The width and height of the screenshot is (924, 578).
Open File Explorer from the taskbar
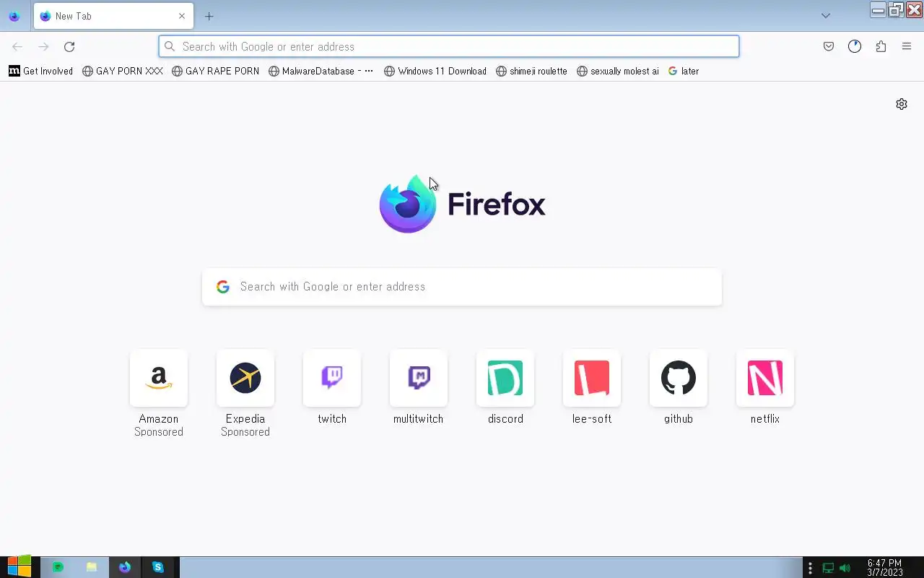[x=92, y=567]
